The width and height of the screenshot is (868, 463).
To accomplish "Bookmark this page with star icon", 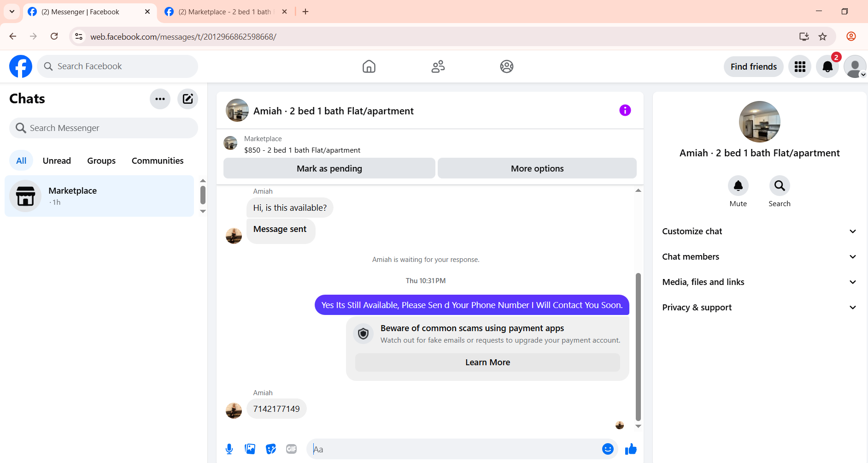I will tap(823, 36).
